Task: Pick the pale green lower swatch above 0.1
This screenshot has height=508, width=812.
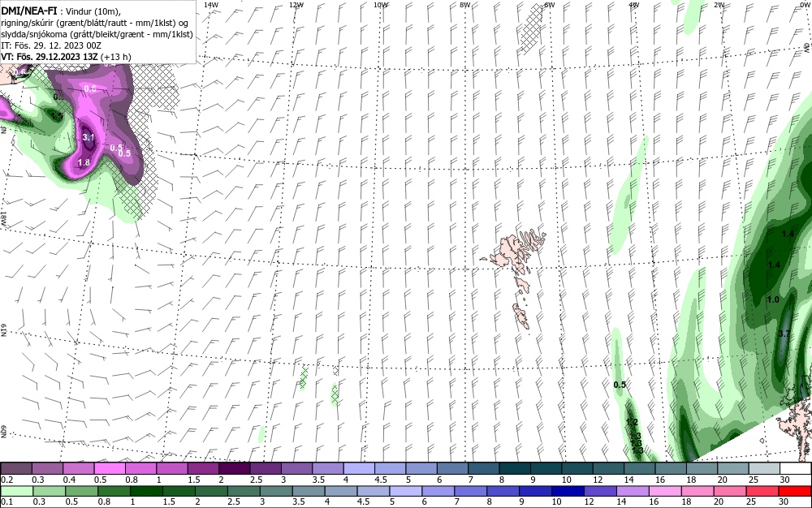Action: [x=16, y=491]
